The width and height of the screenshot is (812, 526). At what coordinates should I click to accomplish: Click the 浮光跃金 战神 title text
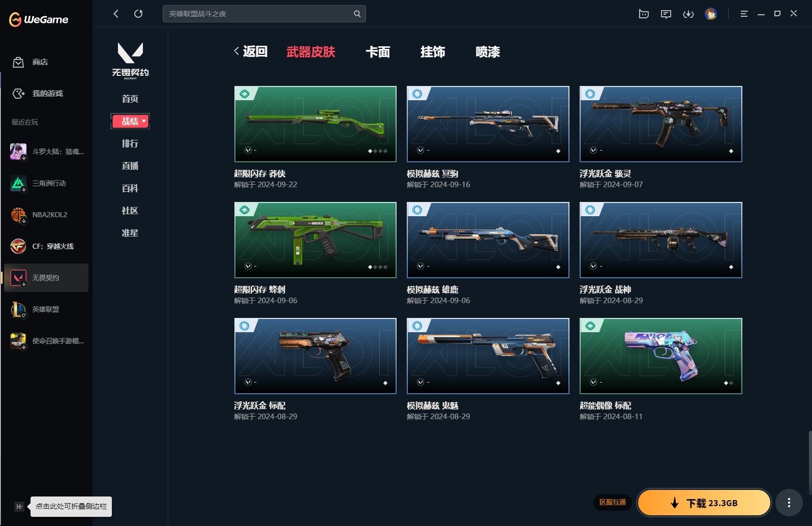coord(606,289)
